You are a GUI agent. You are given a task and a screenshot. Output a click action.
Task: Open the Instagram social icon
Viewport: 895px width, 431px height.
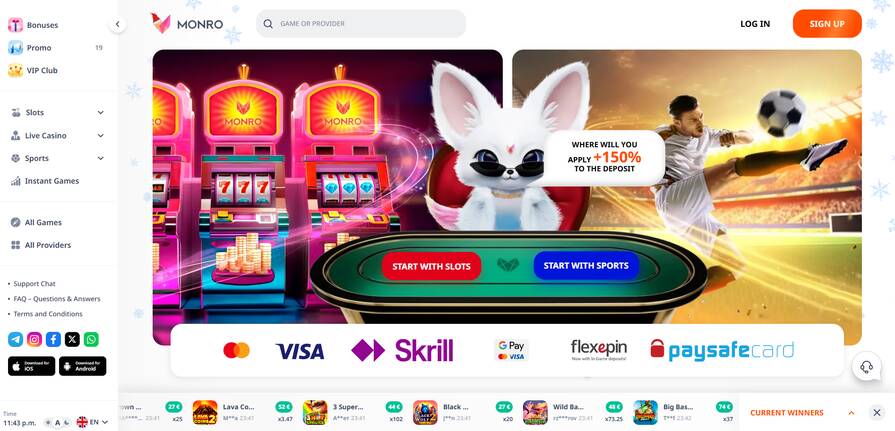(34, 339)
